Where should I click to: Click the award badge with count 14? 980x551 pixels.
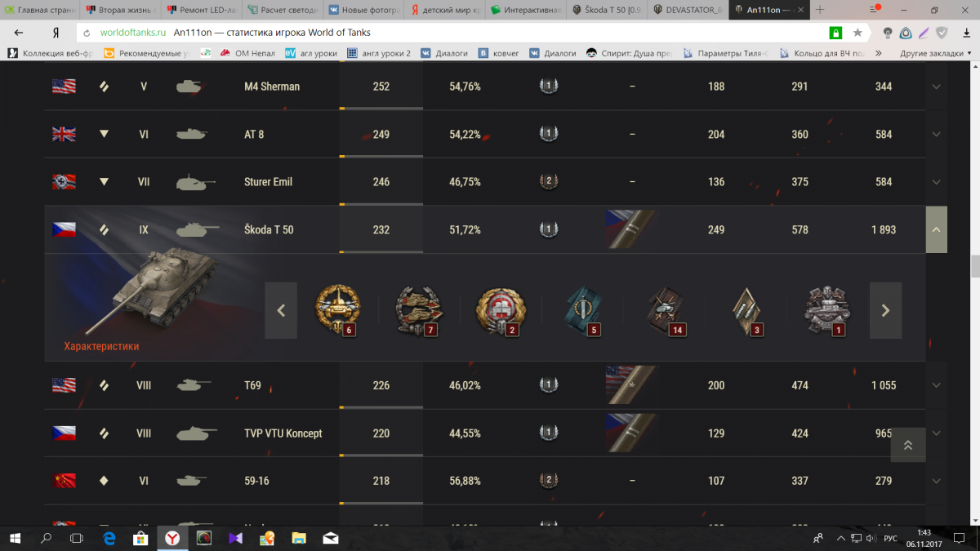coord(664,310)
